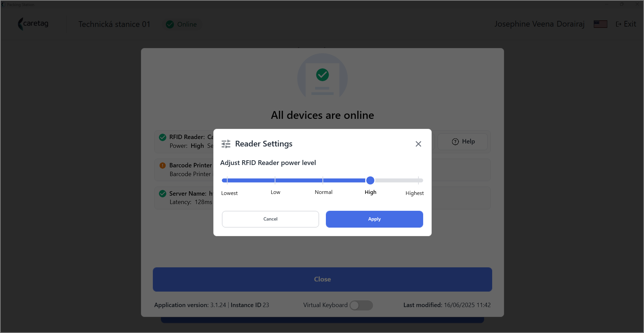The image size is (644, 333).
Task: Click the Adjust RFID Reader power level label
Action: [268, 163]
